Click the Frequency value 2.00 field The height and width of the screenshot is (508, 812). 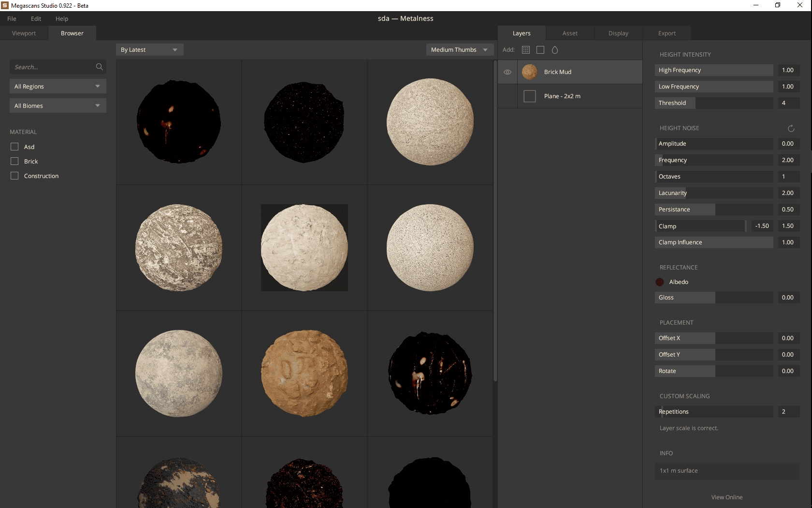tap(789, 160)
